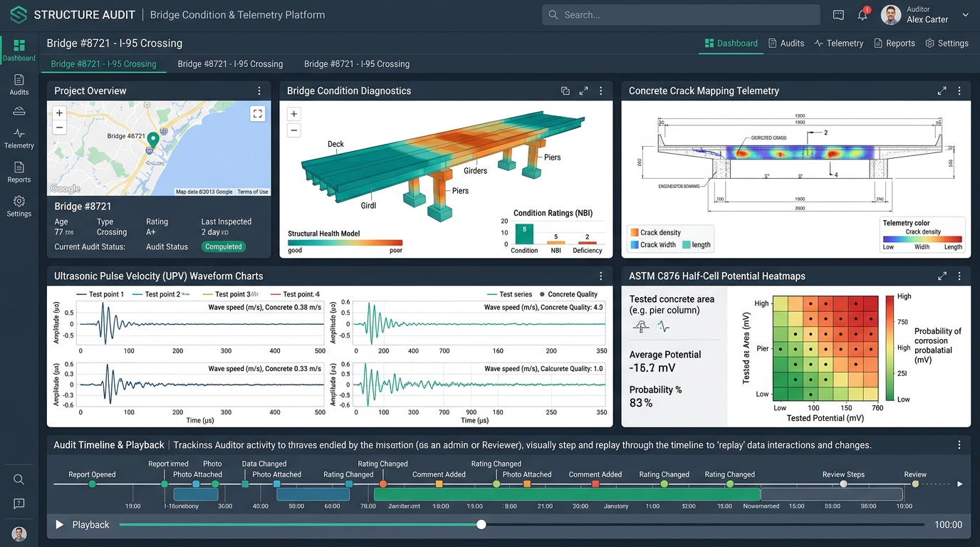980x547 pixels.
Task: Toggle the Crack width legend entry
Action: (x=652, y=244)
